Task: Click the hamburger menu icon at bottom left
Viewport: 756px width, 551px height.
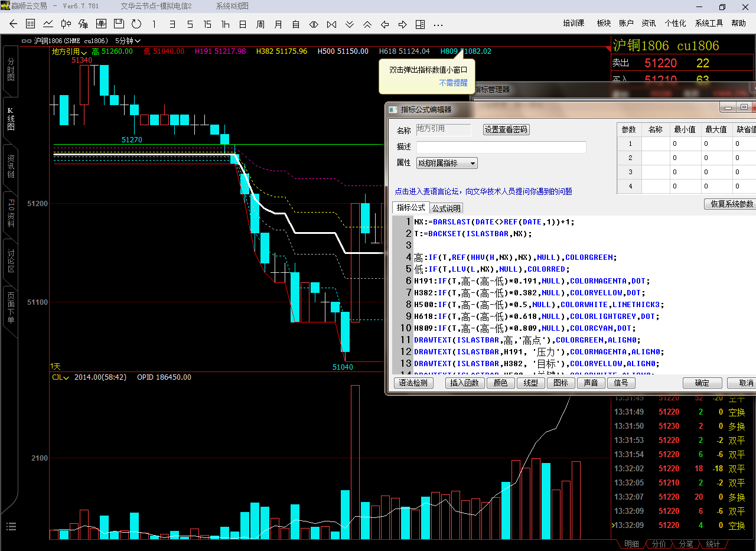Action: [11, 526]
